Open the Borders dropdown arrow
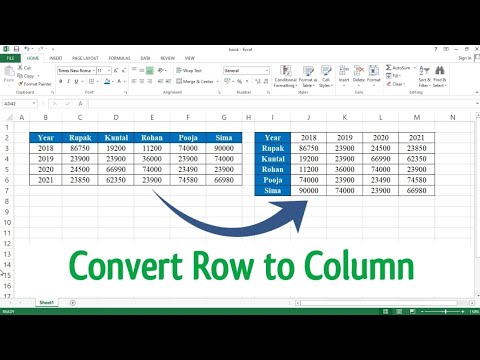The width and height of the screenshot is (480, 360). (x=97, y=81)
